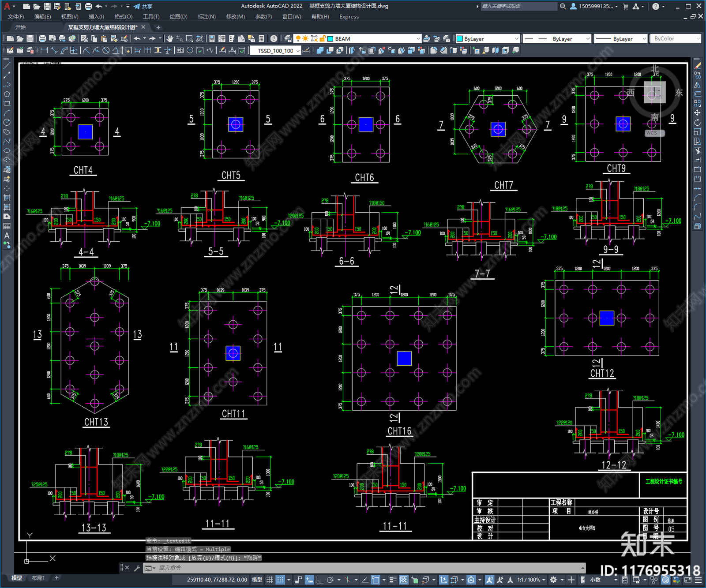Select the Pan hand tool
The image size is (706, 588).
point(169,39)
